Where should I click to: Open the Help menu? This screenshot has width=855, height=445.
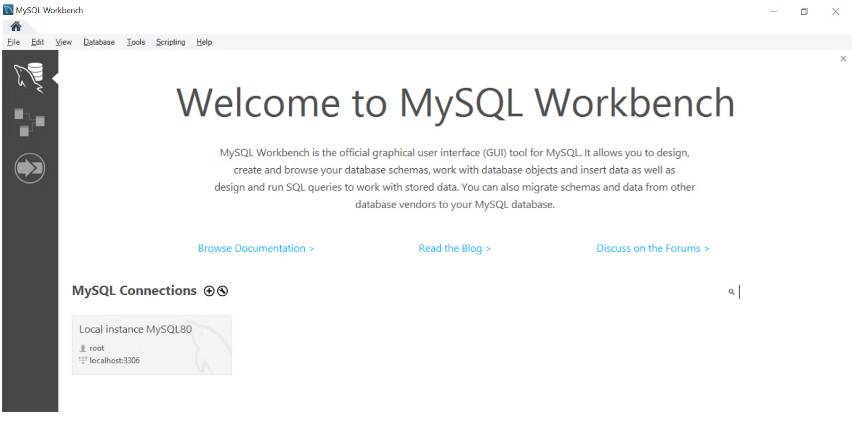pos(204,42)
